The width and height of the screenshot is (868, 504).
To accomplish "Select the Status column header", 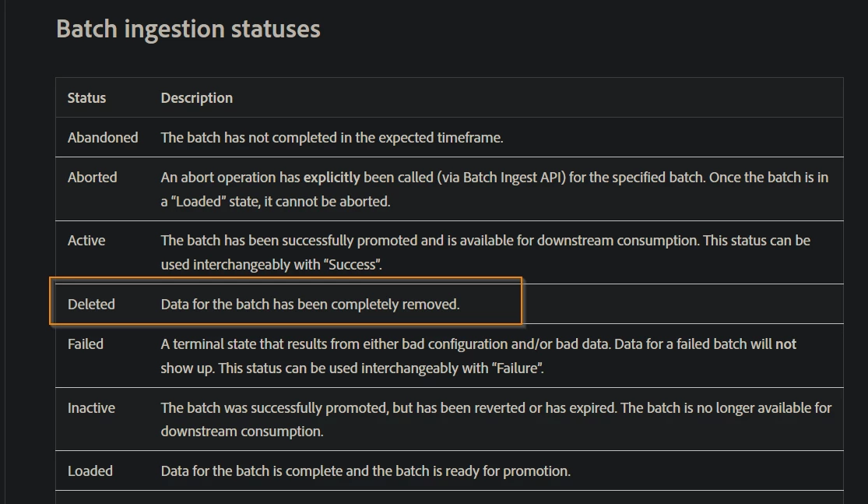I will 86,98.
